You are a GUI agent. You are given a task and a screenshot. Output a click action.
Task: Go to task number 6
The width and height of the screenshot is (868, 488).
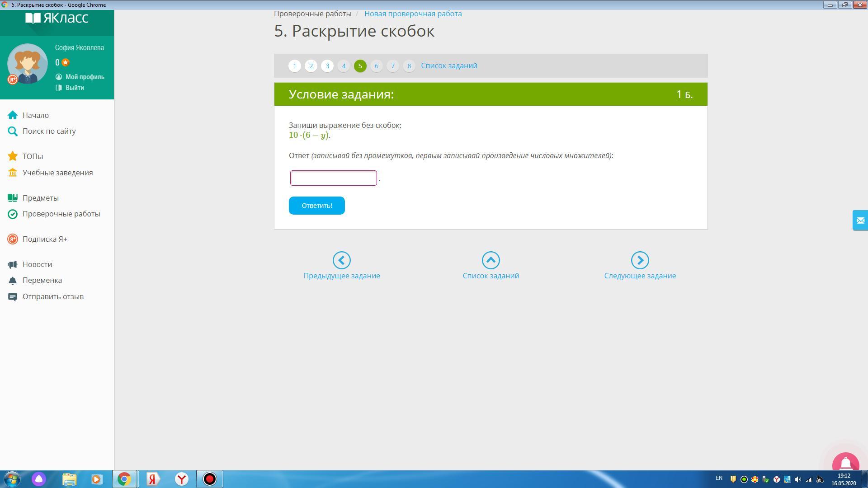click(x=376, y=66)
